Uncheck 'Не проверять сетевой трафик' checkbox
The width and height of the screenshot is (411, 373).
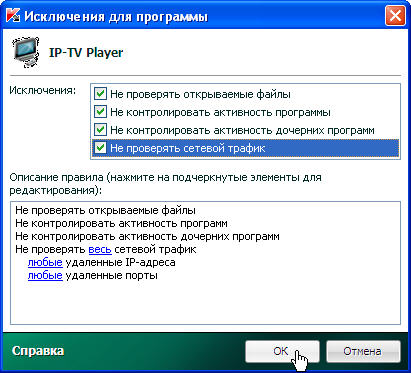[100, 148]
